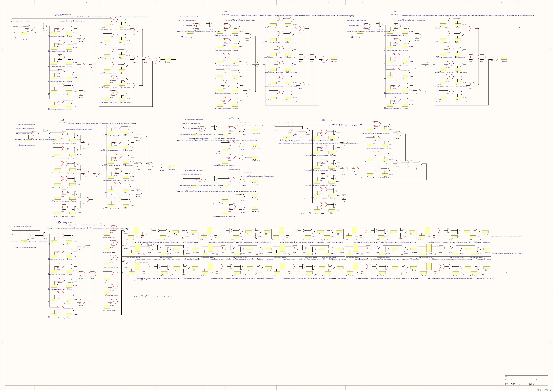Viewport: 554px width, 392px height.
Task: Click the yellow TOR register block
Action: [x=504, y=58]
